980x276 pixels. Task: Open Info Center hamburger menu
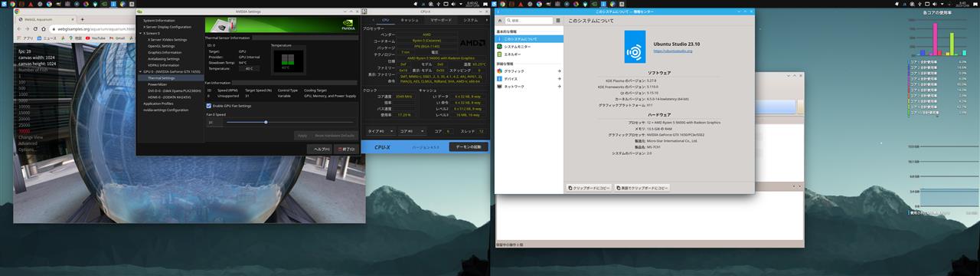[x=558, y=20]
